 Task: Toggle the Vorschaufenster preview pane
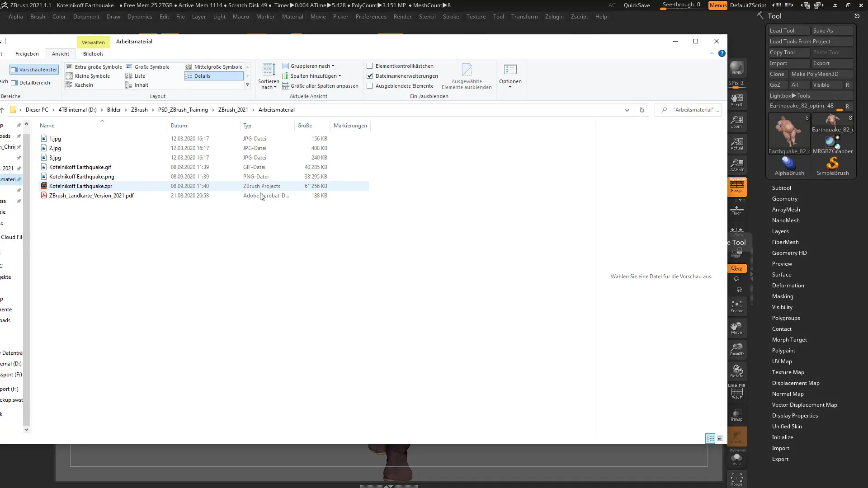coord(34,70)
